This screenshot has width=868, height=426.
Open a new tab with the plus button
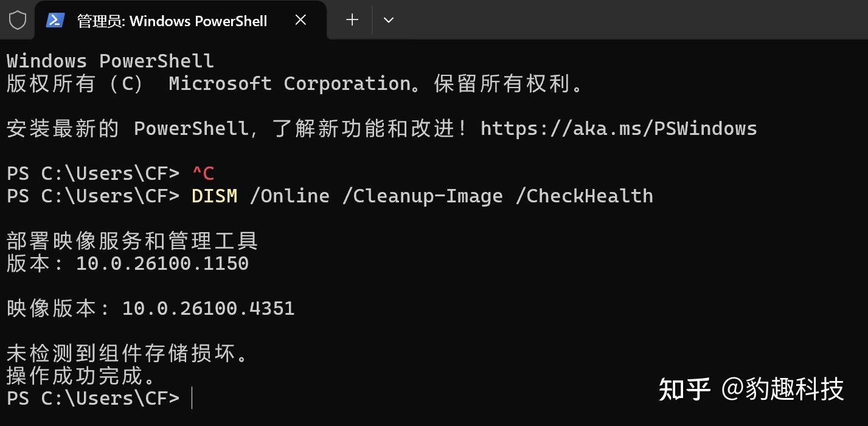click(352, 19)
